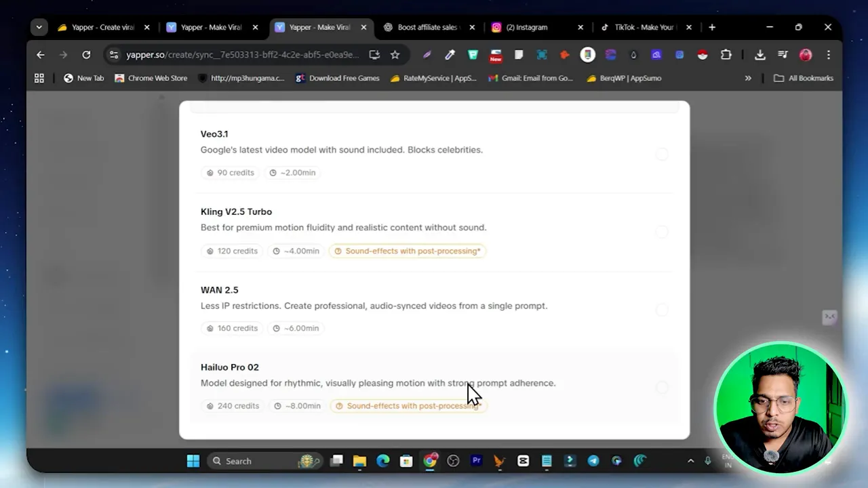
Task: Open Chrome extensions puzzle icon
Action: (726, 54)
